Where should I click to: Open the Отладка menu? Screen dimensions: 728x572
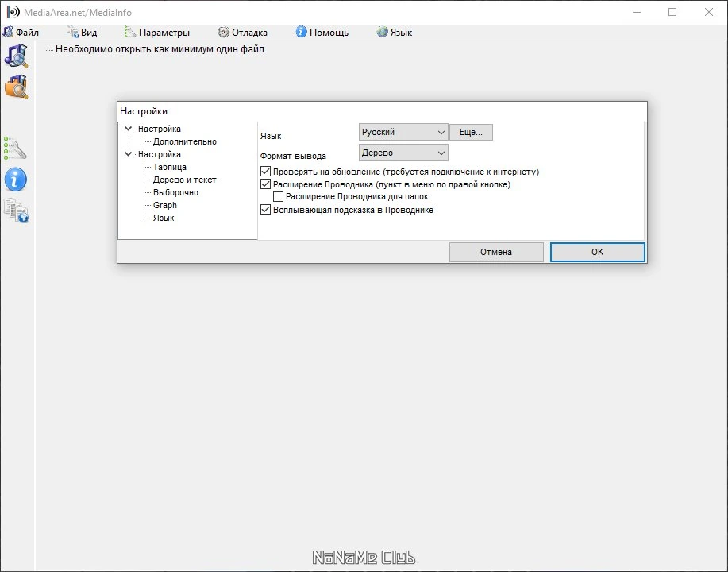[243, 32]
